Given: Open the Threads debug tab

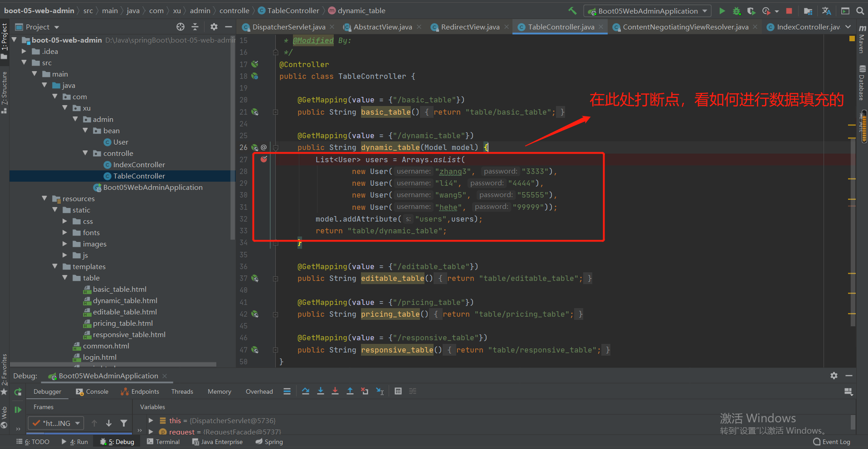Looking at the screenshot, I should point(182,391).
